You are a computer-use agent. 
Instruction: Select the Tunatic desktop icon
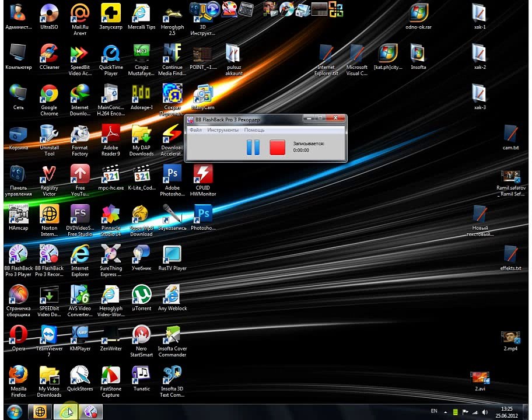point(142,379)
